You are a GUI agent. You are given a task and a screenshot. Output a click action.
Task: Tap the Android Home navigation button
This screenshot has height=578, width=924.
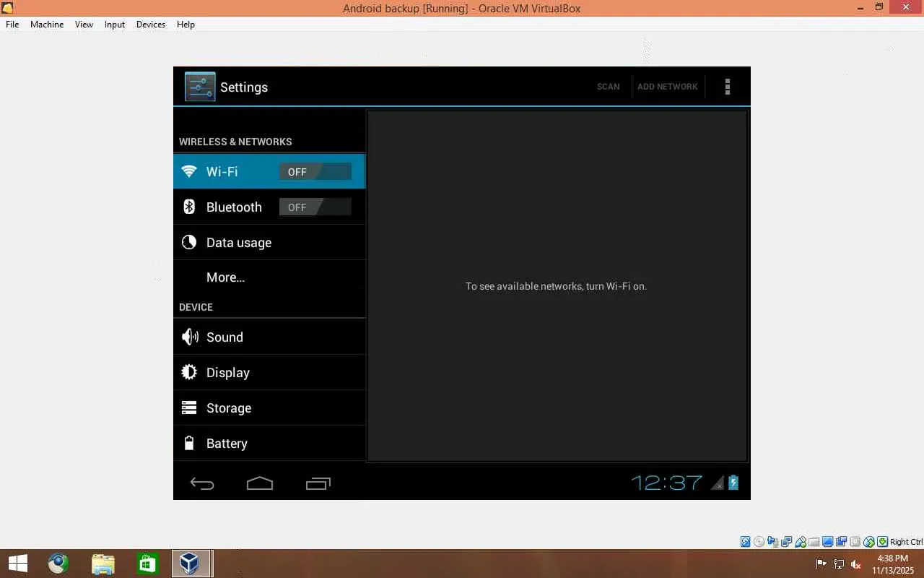tap(260, 483)
